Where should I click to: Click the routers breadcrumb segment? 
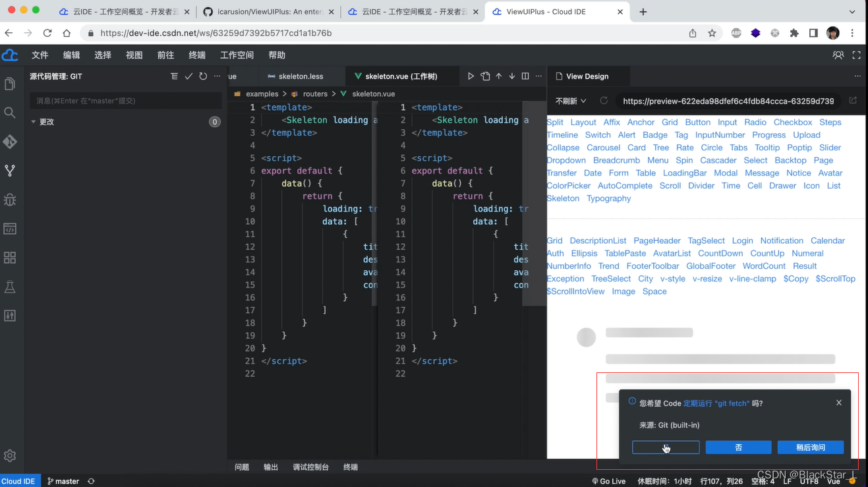[x=315, y=94]
